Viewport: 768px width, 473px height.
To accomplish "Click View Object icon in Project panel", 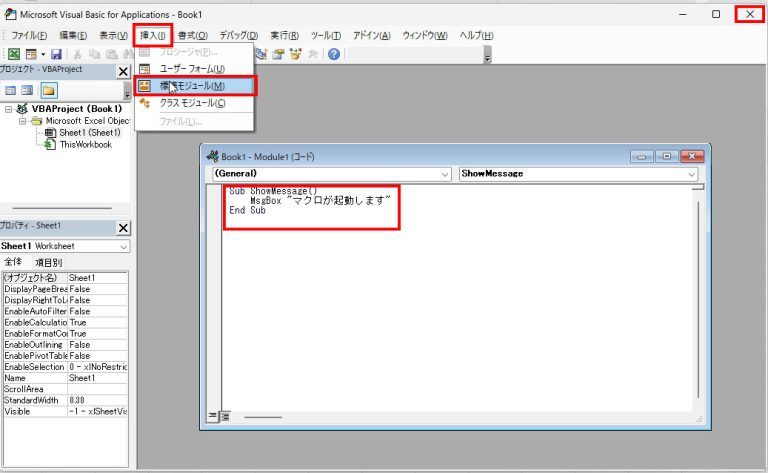I will [x=28, y=90].
